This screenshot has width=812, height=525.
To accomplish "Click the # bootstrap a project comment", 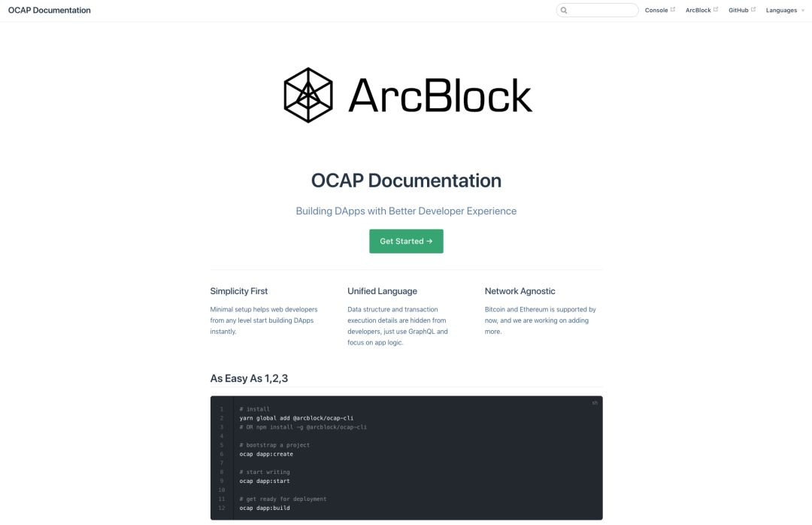I will 274,445.
